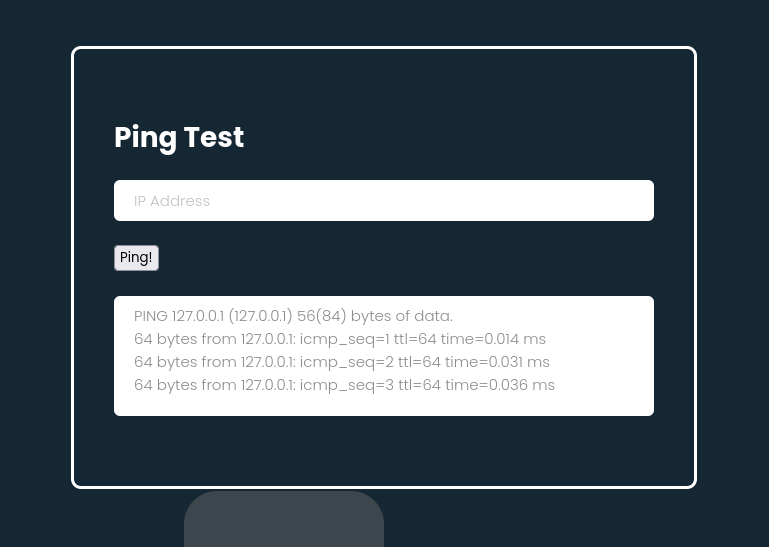Click 127.0.0.1 in the icmp_seq=1 line
Viewport: 769px width, 547px height.
click(x=268, y=339)
